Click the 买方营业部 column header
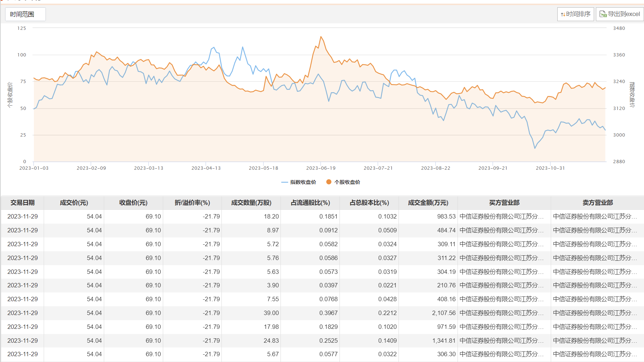 pos(504,203)
